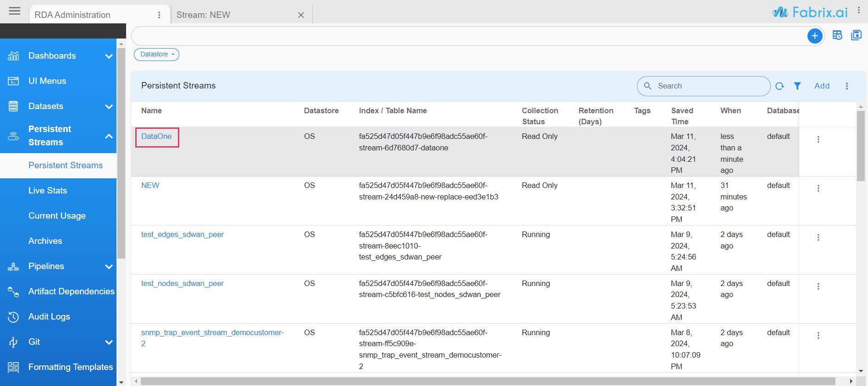
Task: Open the filter funnel icon
Action: point(797,86)
